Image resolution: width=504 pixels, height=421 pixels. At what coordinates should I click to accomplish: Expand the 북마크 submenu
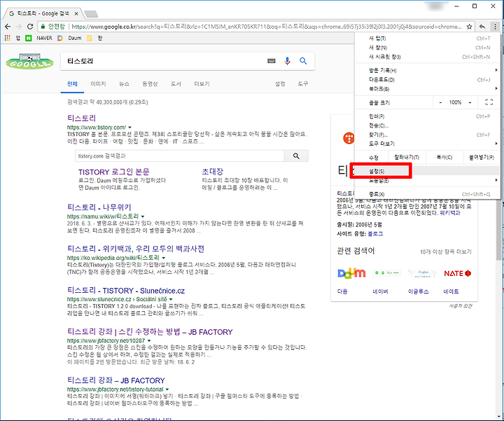pos(428,88)
